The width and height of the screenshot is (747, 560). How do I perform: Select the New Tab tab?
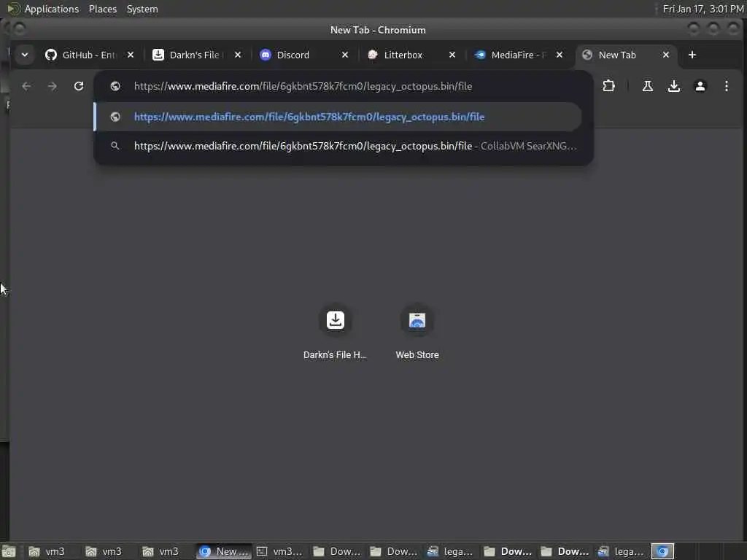point(626,55)
